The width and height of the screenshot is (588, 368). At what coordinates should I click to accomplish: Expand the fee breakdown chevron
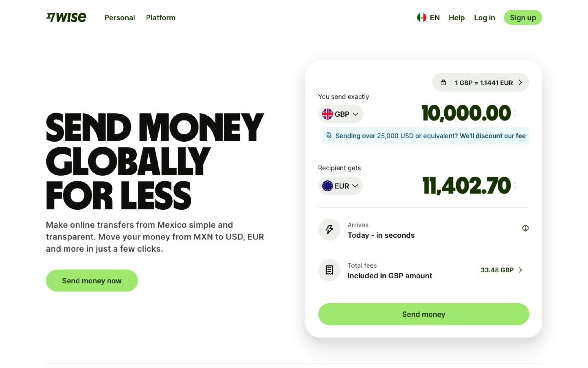pyautogui.click(x=520, y=270)
